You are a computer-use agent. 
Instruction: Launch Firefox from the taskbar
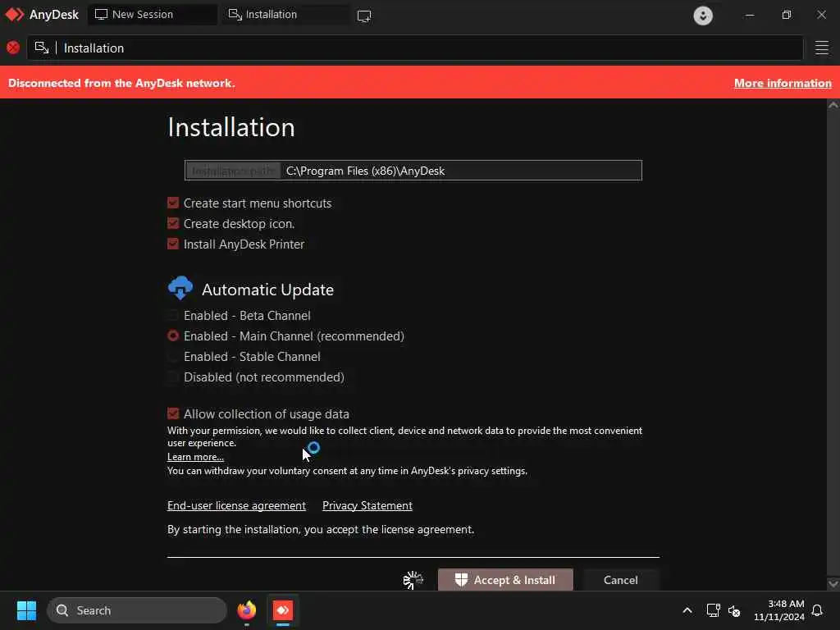click(x=246, y=610)
